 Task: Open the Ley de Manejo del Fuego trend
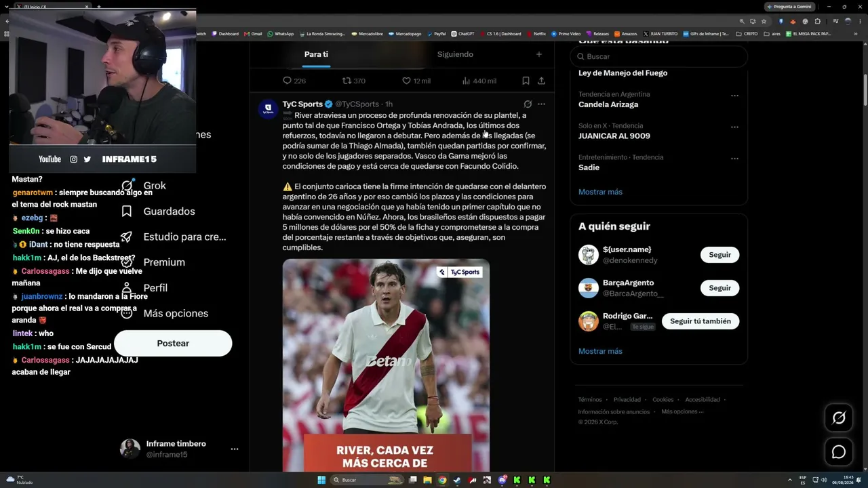click(x=623, y=73)
